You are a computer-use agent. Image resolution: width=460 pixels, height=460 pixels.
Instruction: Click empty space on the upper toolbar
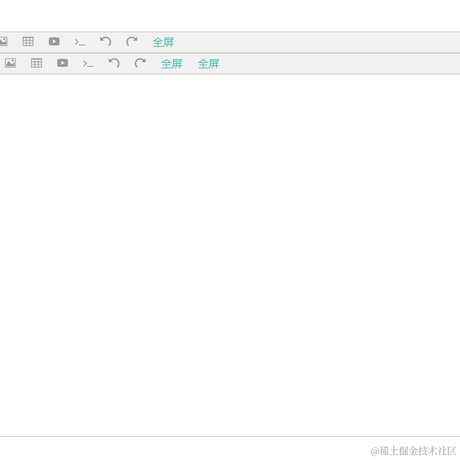coord(317,42)
